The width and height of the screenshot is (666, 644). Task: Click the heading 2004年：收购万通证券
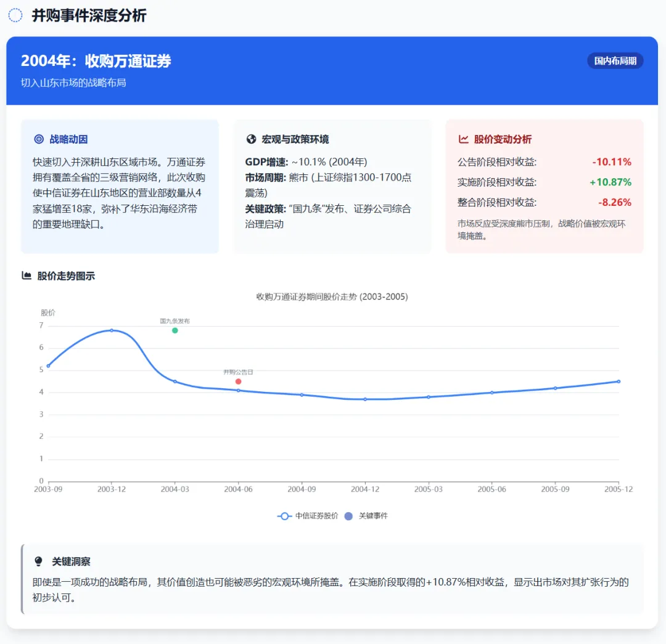[96, 61]
